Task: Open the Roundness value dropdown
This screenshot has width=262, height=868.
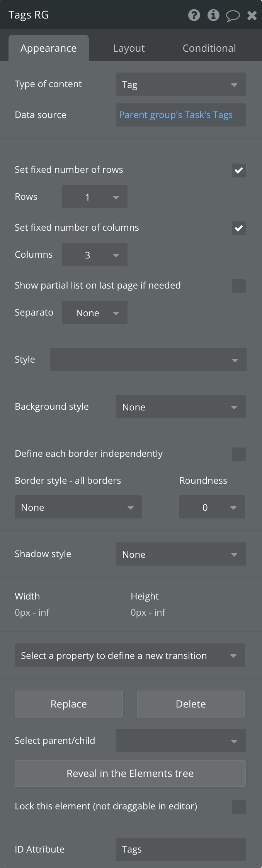Action: click(212, 507)
